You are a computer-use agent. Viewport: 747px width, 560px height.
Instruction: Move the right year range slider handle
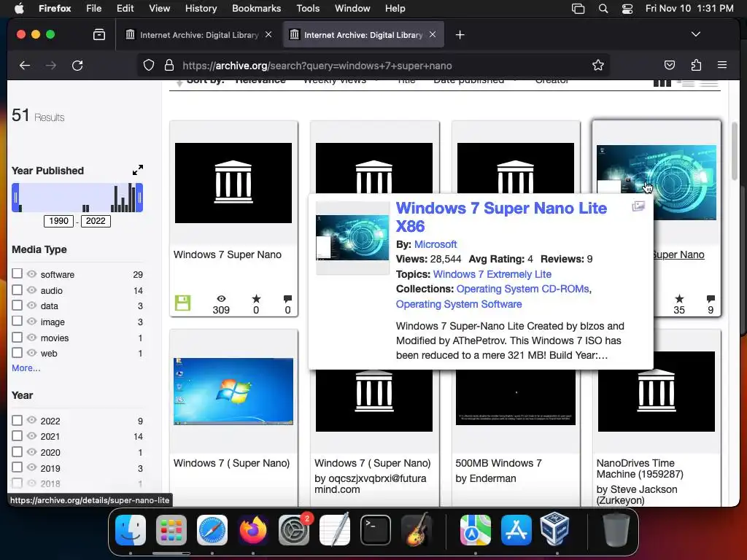[x=139, y=198]
